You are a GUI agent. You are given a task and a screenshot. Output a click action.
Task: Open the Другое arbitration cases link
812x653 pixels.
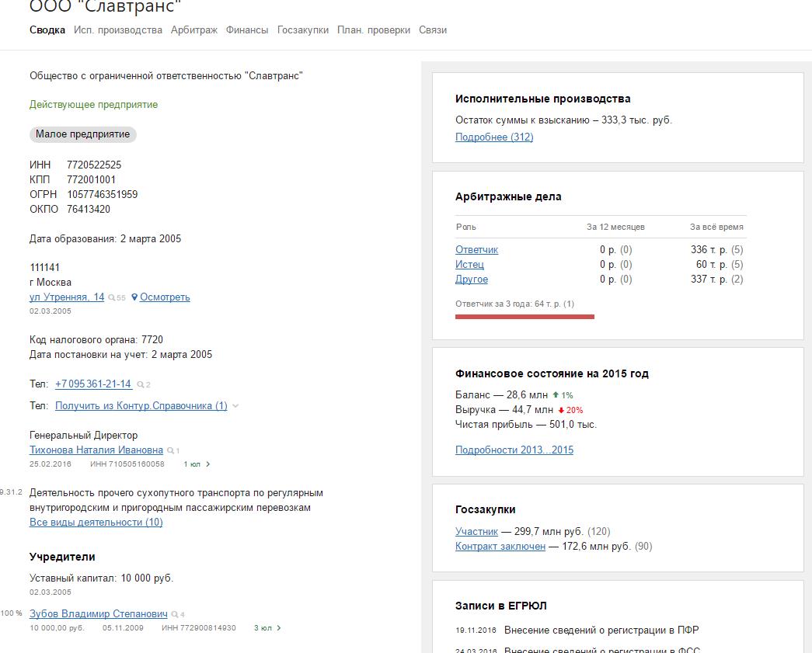pyautogui.click(x=472, y=280)
